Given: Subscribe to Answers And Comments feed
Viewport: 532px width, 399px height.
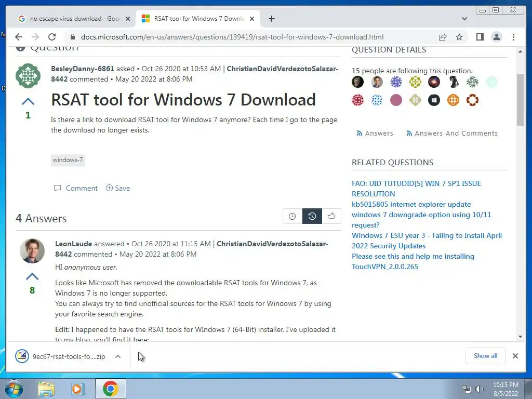Looking at the screenshot, I should [452, 134].
